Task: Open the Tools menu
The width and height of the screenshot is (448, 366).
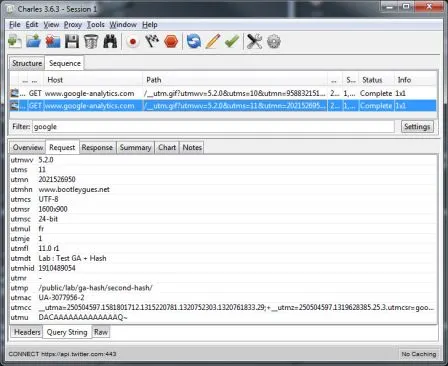Action: [96, 25]
